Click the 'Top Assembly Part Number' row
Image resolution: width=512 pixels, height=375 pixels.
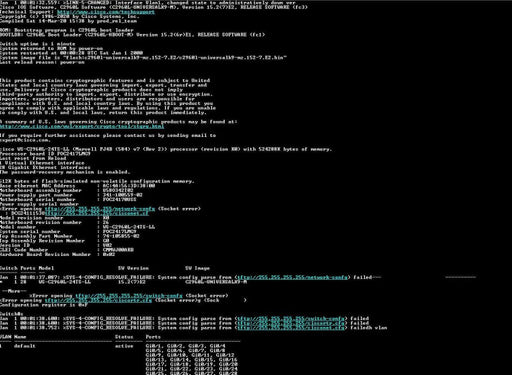(70, 236)
